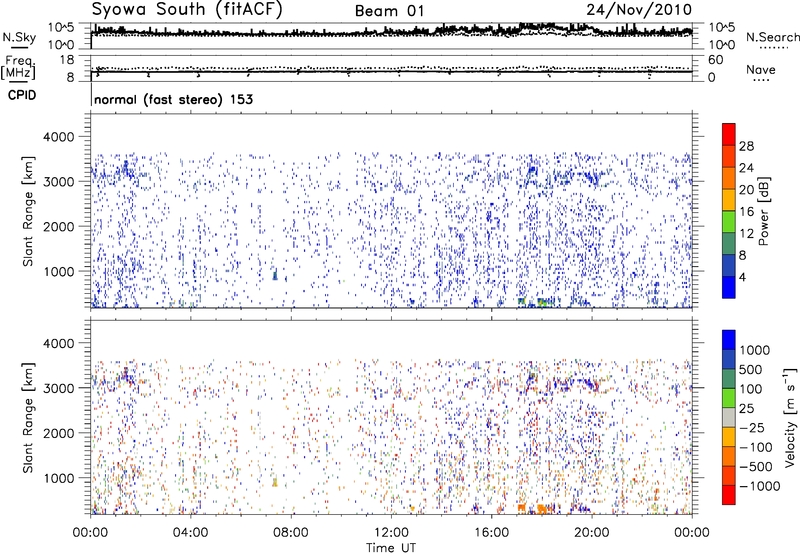Click the 'CPID' label

coord(22,95)
